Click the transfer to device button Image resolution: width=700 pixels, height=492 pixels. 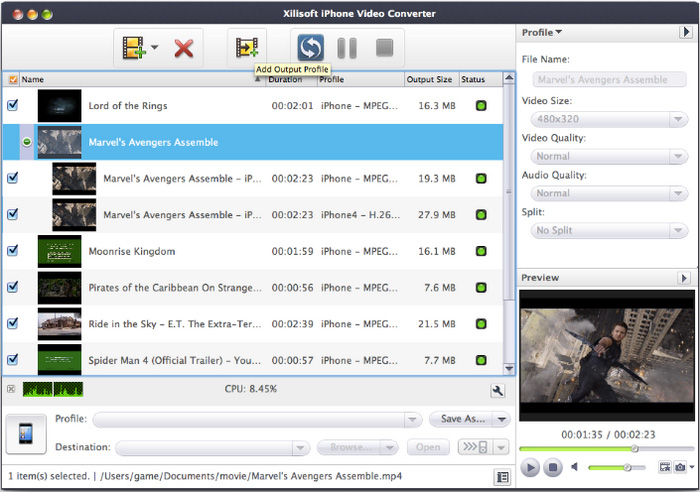point(475,447)
